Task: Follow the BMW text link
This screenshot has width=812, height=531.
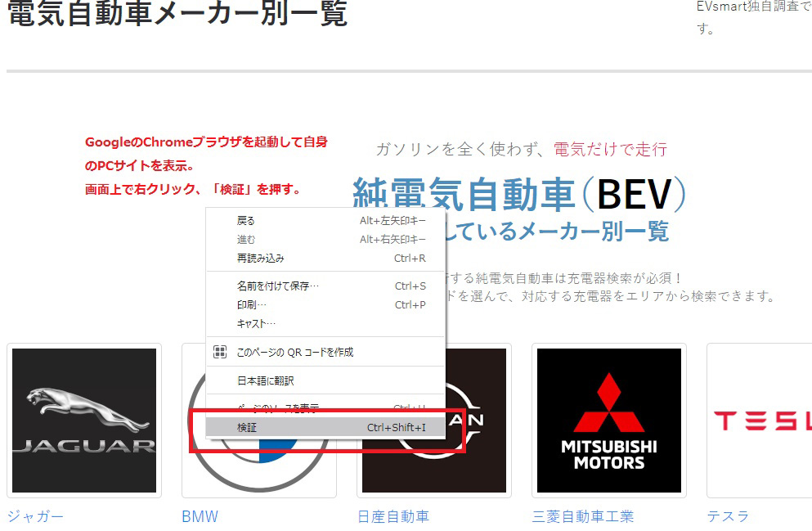Action: (x=200, y=516)
